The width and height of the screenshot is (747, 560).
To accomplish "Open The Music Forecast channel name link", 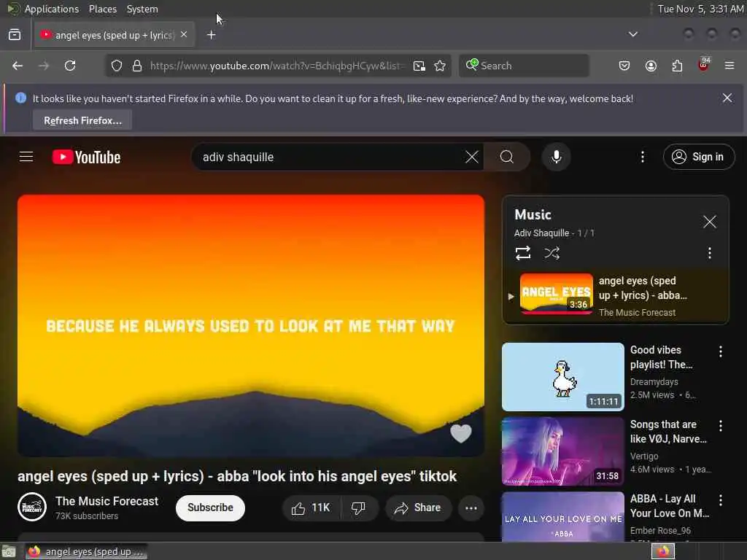I will click(x=107, y=501).
